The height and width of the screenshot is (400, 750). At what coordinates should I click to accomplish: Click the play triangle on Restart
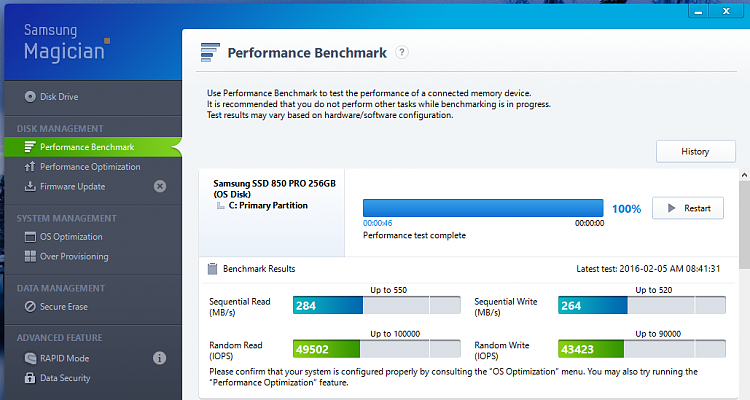[672, 208]
